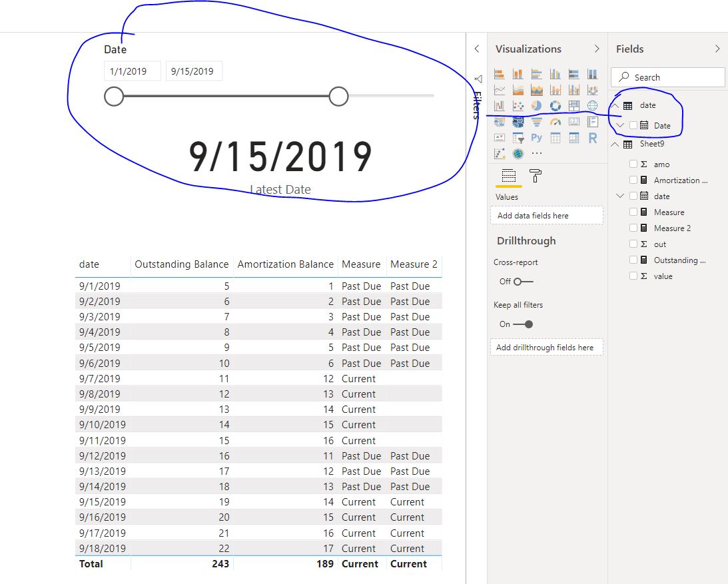
Task: Select the Funnel chart visual
Action: [x=537, y=122]
